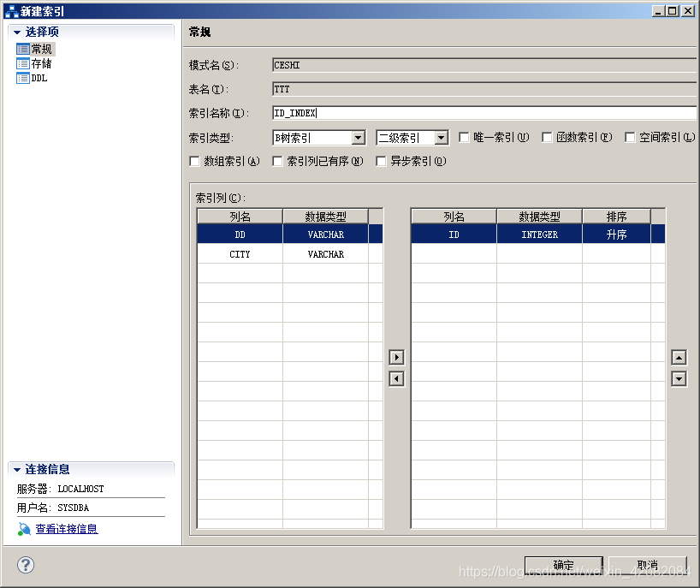Enable the 唯一索引 checkbox

pos(464,137)
